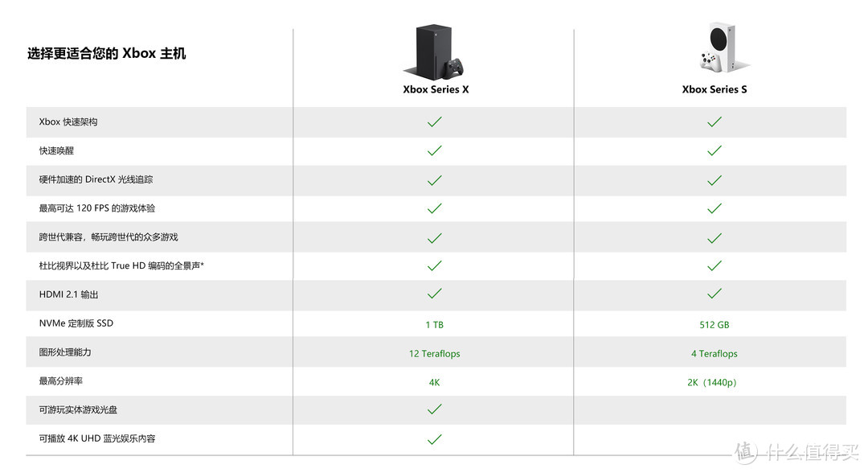Click Series X checkmark for Xbox 快速架构
The height and width of the screenshot is (473, 868).
click(x=435, y=121)
